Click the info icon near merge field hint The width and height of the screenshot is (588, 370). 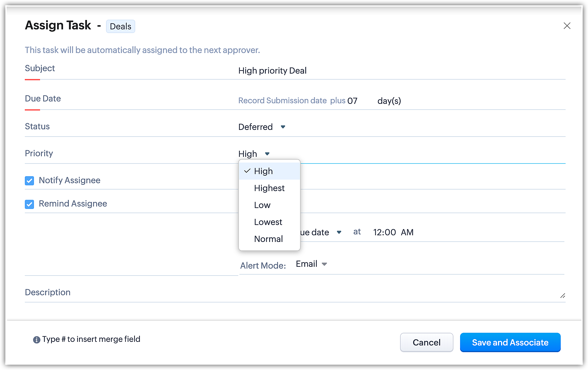(36, 340)
